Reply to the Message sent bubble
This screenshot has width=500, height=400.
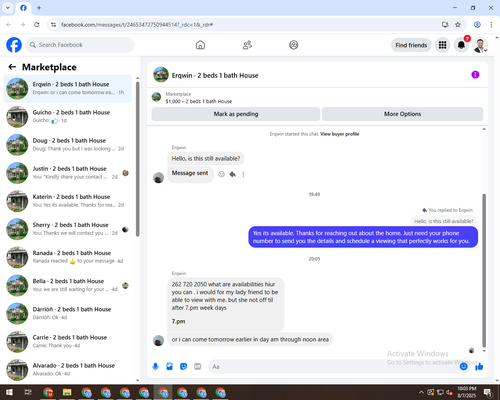coord(233,174)
